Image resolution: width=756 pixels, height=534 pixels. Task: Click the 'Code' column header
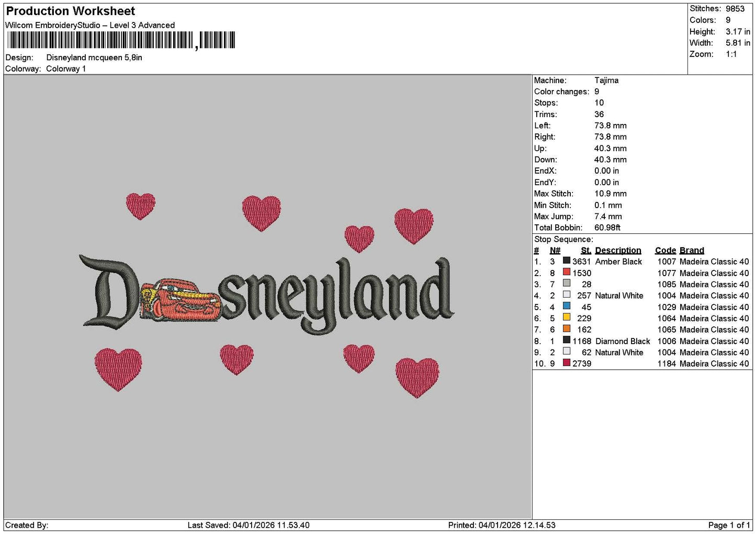pyautogui.click(x=665, y=251)
